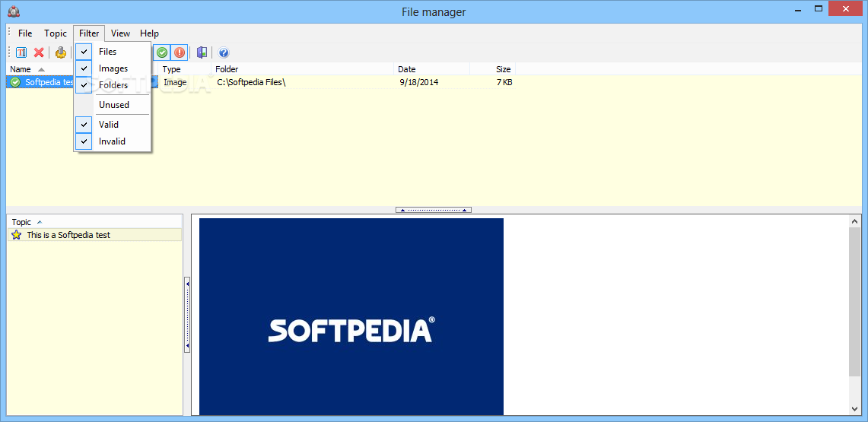Collapse the horizontal splitter handle with arrows
This screenshot has height=422, width=868.
tap(434, 210)
